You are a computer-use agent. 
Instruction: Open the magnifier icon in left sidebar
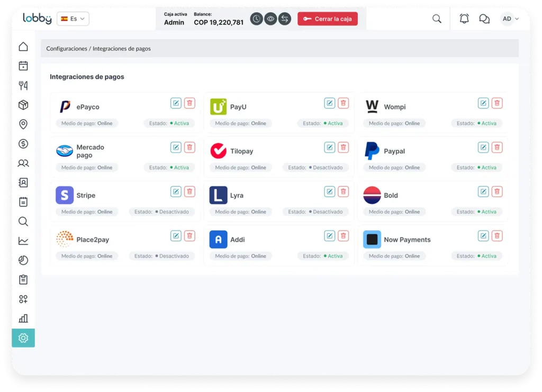[23, 221]
